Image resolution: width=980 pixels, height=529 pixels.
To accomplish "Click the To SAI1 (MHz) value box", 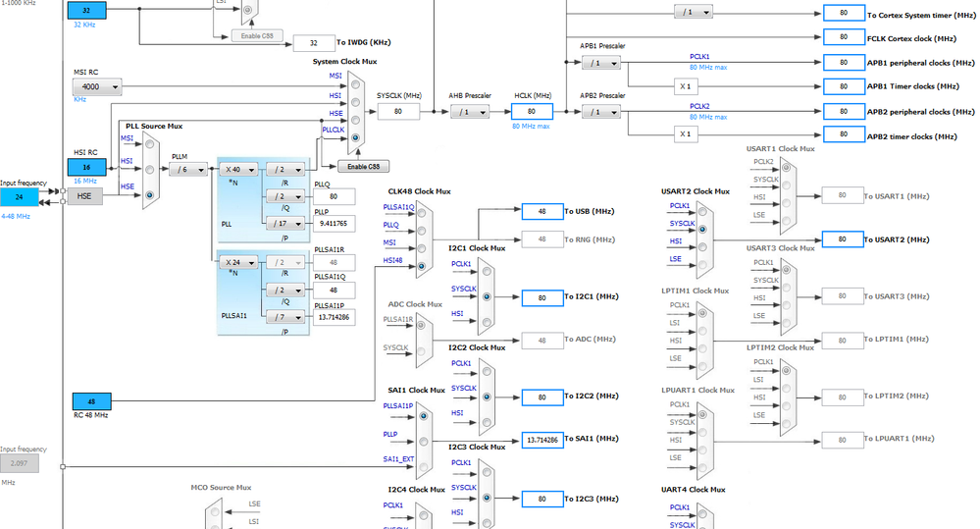I will pyautogui.click(x=542, y=440).
